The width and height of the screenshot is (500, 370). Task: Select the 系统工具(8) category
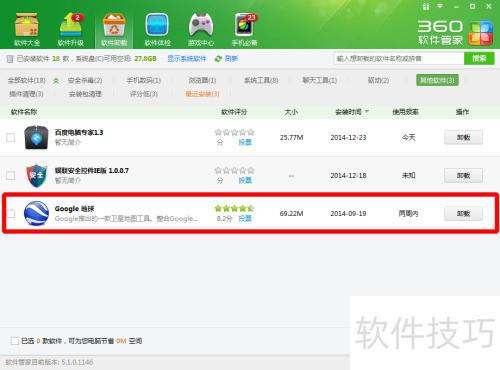[261, 80]
